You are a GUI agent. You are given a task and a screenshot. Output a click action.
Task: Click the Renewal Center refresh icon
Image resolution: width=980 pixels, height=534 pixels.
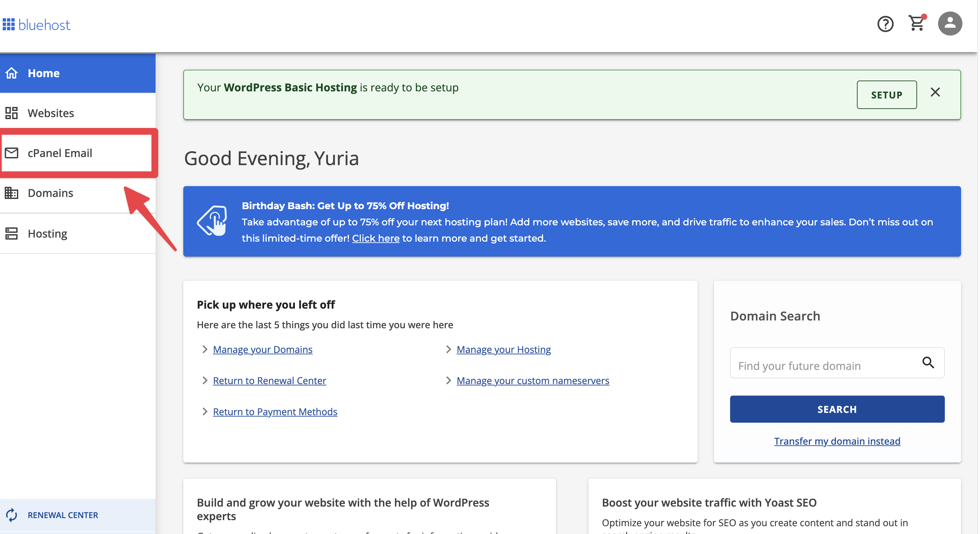coord(11,515)
